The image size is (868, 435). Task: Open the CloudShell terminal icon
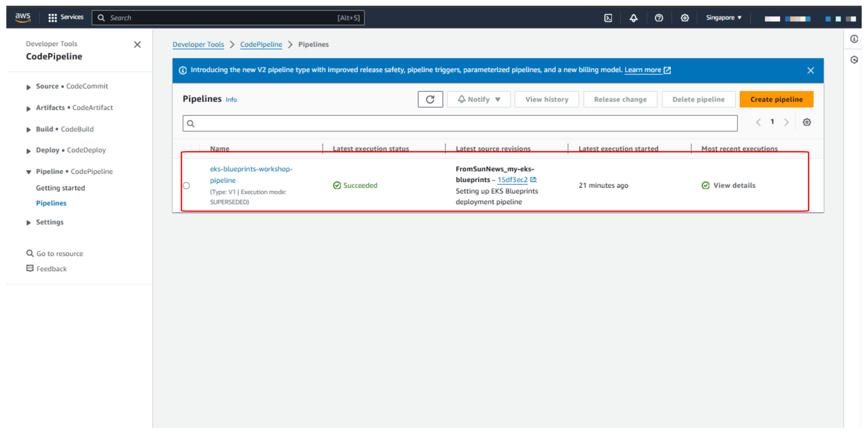[608, 18]
